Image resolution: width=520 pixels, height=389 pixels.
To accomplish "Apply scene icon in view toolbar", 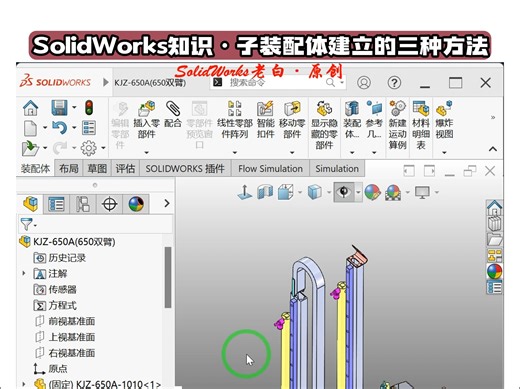I will coord(393,192).
